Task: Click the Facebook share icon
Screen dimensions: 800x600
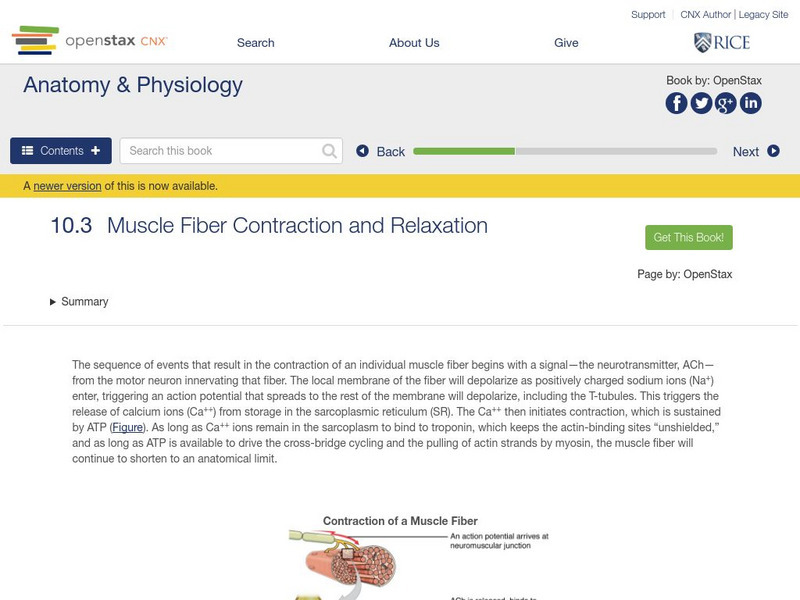Action: pos(677,103)
